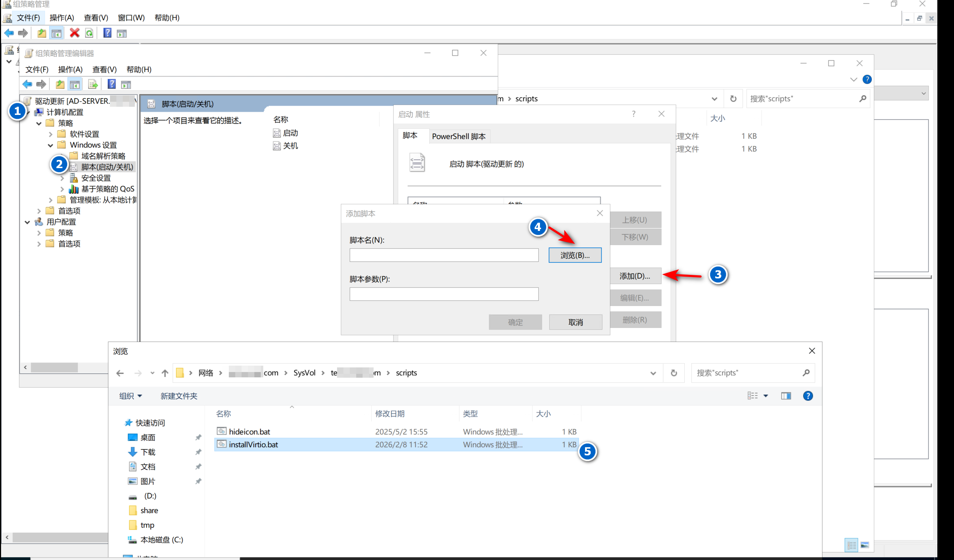954x560 pixels.
Task: Click the blue help icon in browse dialog
Action: [807, 396]
